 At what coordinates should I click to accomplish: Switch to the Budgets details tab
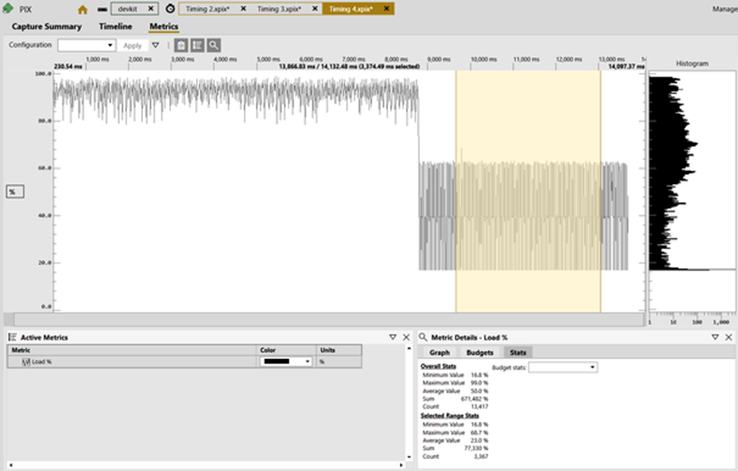point(480,352)
